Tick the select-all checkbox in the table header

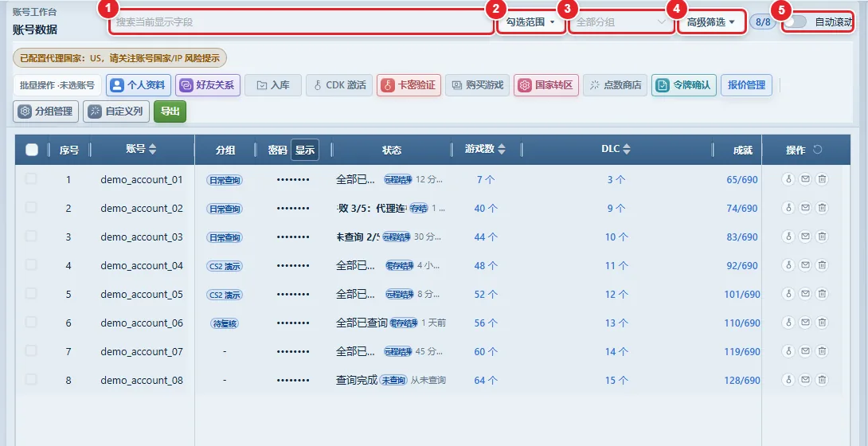coord(32,150)
